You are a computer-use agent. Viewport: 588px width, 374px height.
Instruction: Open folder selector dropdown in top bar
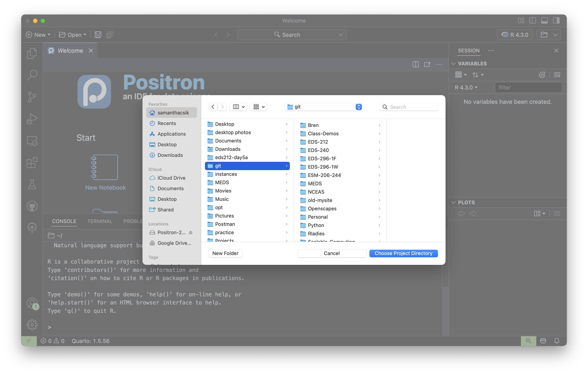[549, 35]
